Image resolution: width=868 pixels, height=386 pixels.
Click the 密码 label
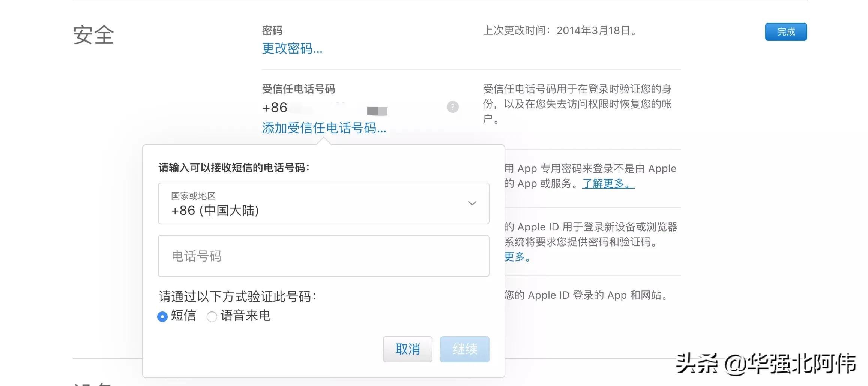point(272,30)
